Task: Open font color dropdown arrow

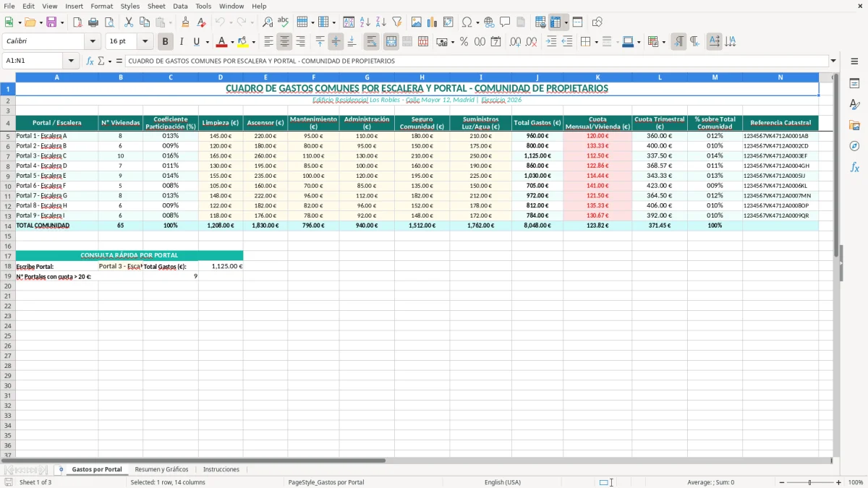Action: pos(232,42)
